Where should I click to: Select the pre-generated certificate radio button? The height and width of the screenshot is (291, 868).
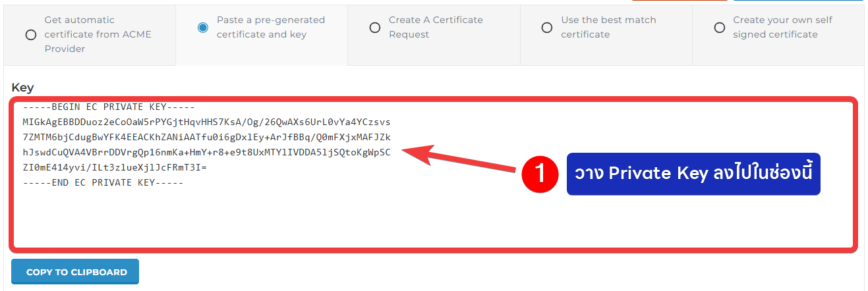click(203, 27)
